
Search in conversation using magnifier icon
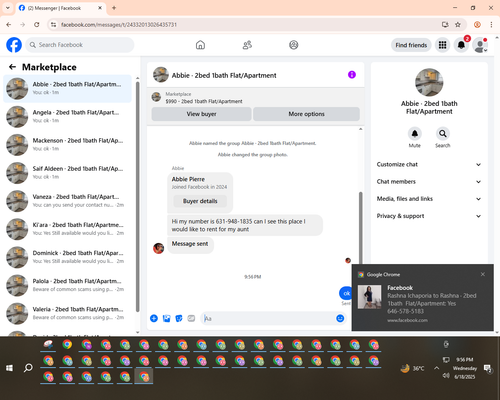[x=443, y=134]
